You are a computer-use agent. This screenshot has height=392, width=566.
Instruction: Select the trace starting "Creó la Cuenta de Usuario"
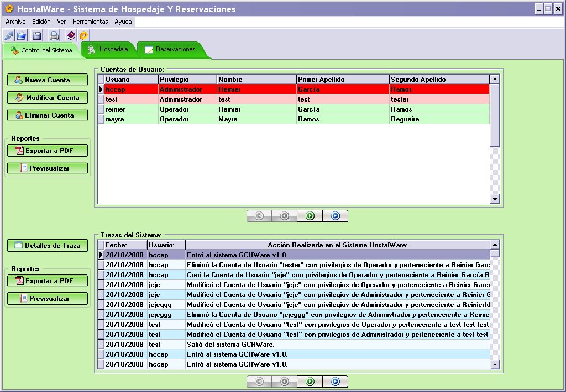point(294,275)
